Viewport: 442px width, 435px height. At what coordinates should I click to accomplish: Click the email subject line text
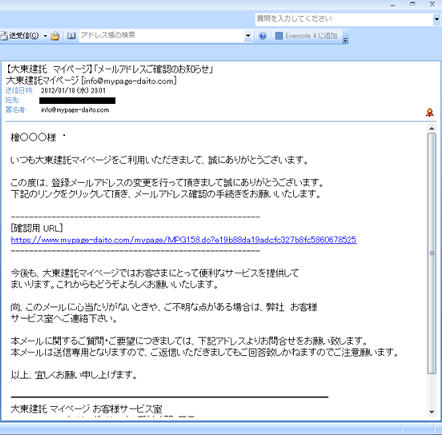110,69
